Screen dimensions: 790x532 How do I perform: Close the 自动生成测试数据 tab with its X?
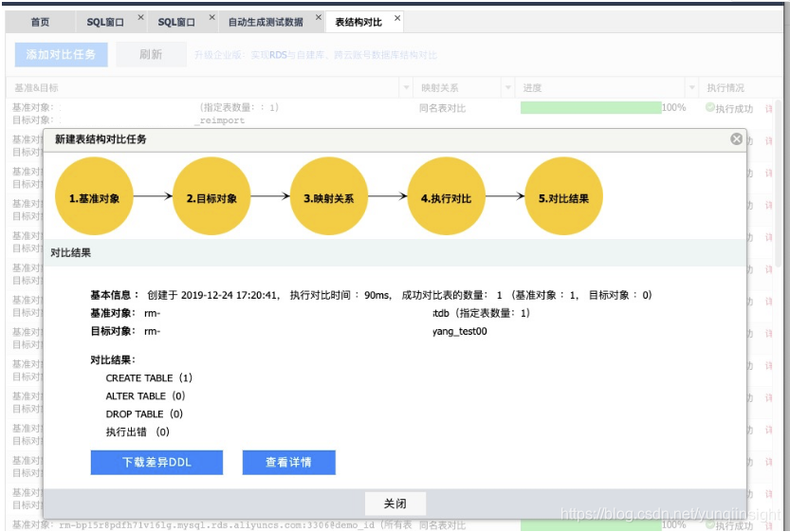[x=319, y=17]
